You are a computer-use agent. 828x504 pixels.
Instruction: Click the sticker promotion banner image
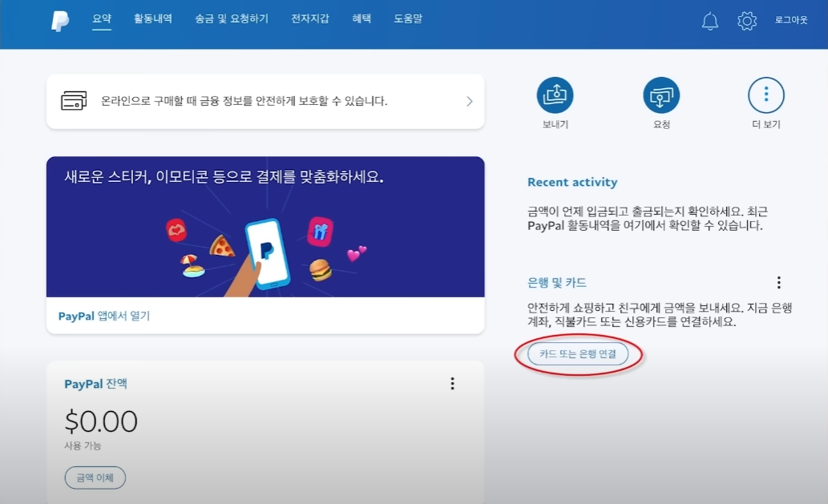point(265,227)
